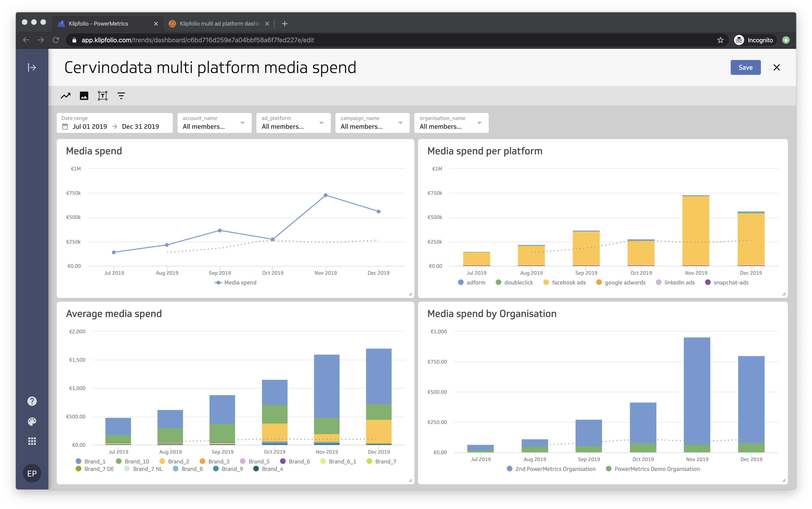Screen dimensions: 812x509
Task: Open the account_name filter dropdown
Action: pyautogui.click(x=214, y=123)
